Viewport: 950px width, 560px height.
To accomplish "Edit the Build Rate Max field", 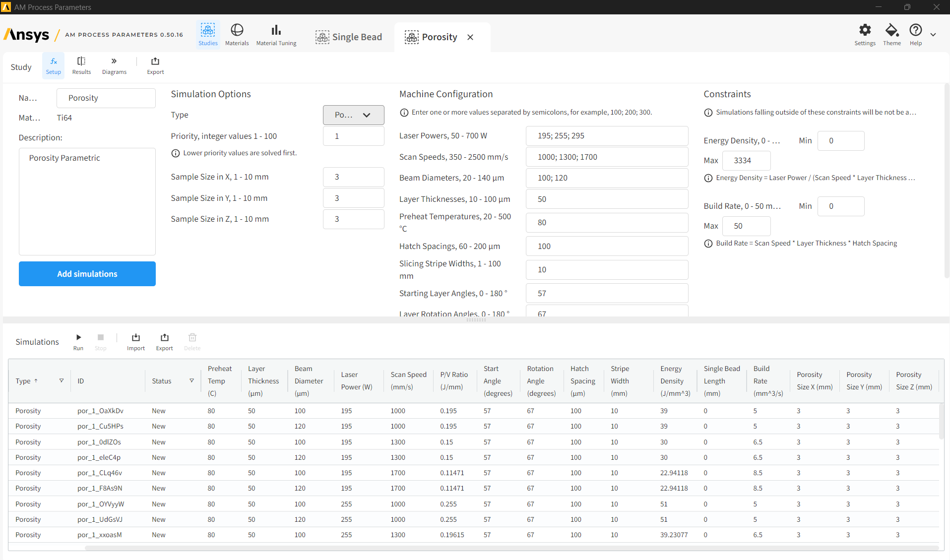I will pos(746,226).
